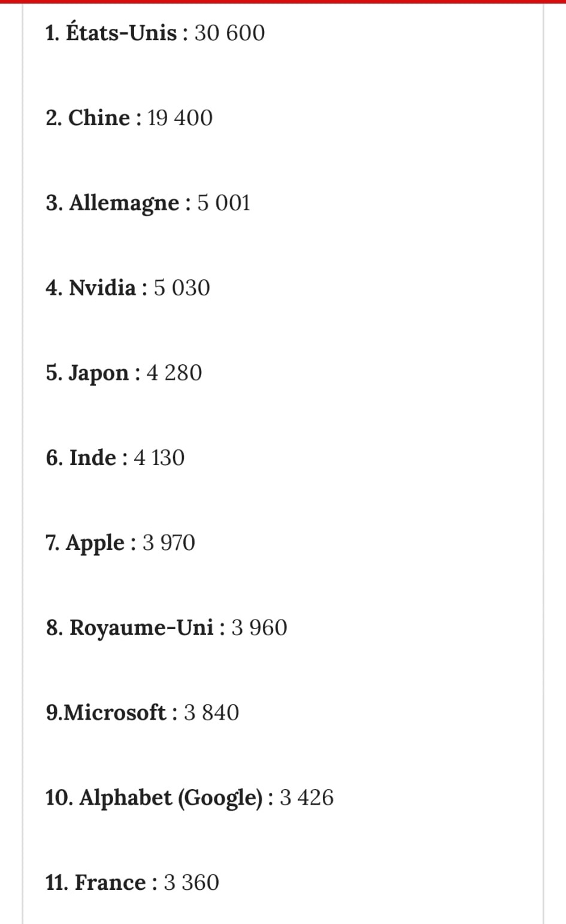Screen dimensions: 566x924
Task: Tap the Apple entry name
Action: point(95,543)
